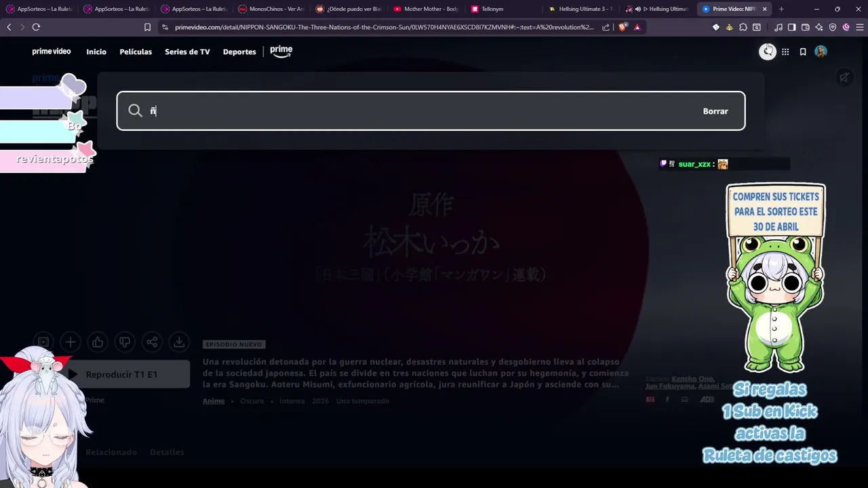Click the prime video home logo
Image resolution: width=868 pixels, height=488 pixels.
(x=52, y=52)
